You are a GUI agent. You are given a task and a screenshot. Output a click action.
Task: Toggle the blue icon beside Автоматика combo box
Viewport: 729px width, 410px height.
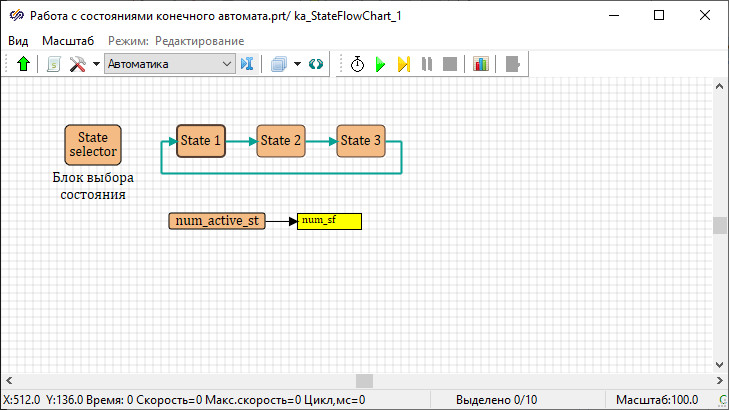tap(248, 64)
